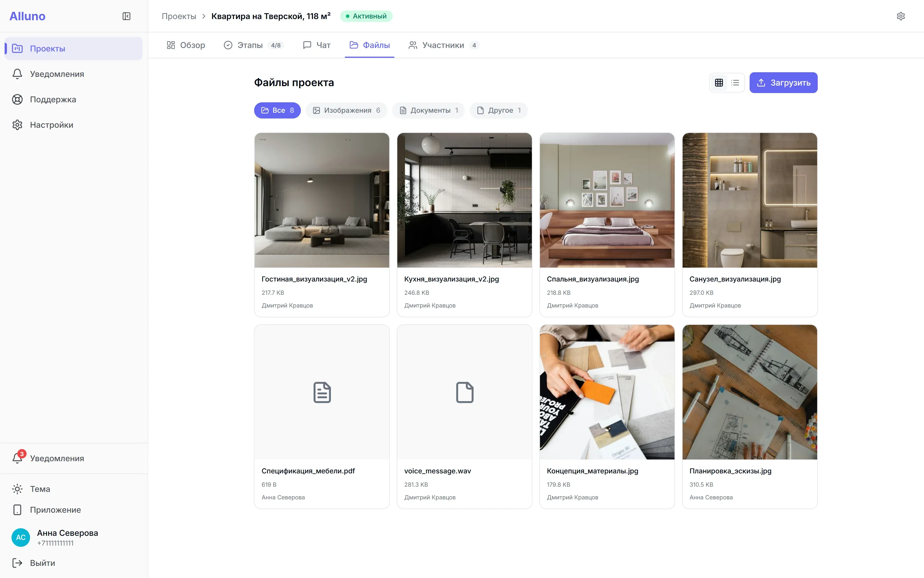The width and height of the screenshot is (924, 578).
Task: Click the 4/8 badge on Этапы
Action: click(x=276, y=45)
